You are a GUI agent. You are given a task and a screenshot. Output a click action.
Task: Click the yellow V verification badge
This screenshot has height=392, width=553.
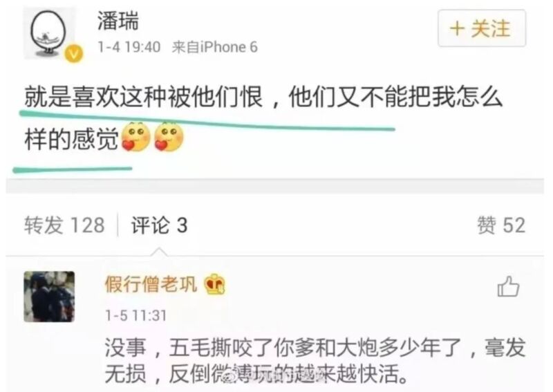(74, 54)
